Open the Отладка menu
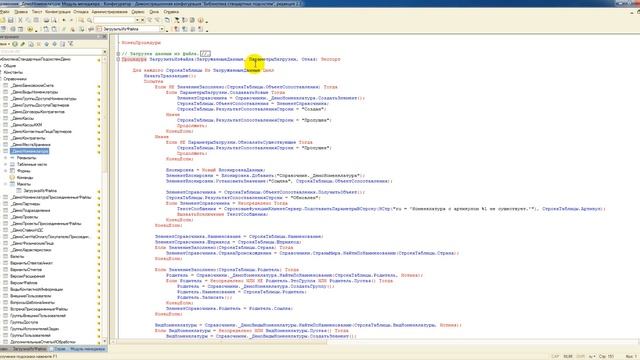Viewport: 640px width, 360px height. coord(81,12)
